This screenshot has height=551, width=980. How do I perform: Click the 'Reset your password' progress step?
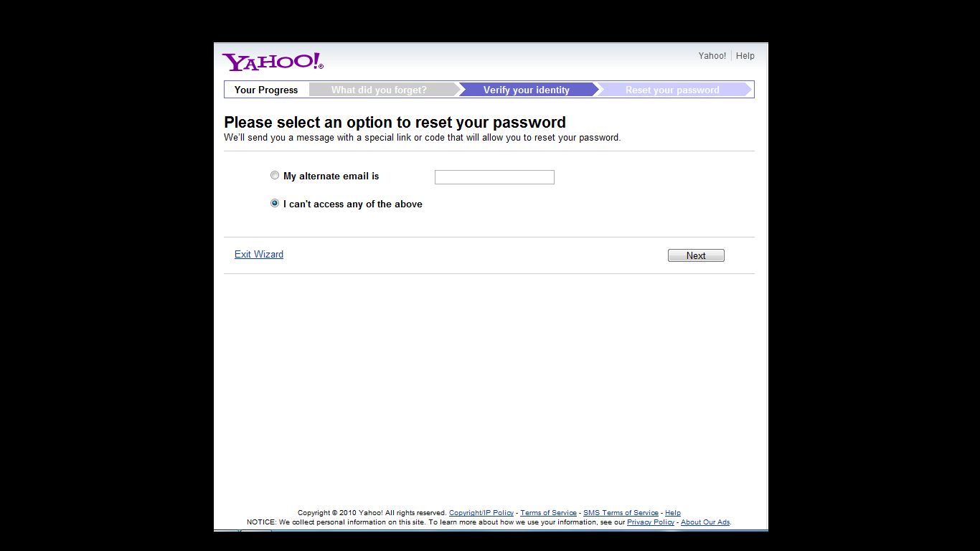[672, 90]
